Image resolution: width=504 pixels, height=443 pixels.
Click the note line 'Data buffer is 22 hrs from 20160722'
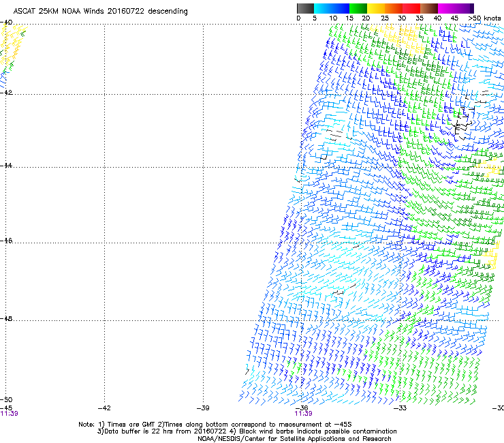point(247,431)
